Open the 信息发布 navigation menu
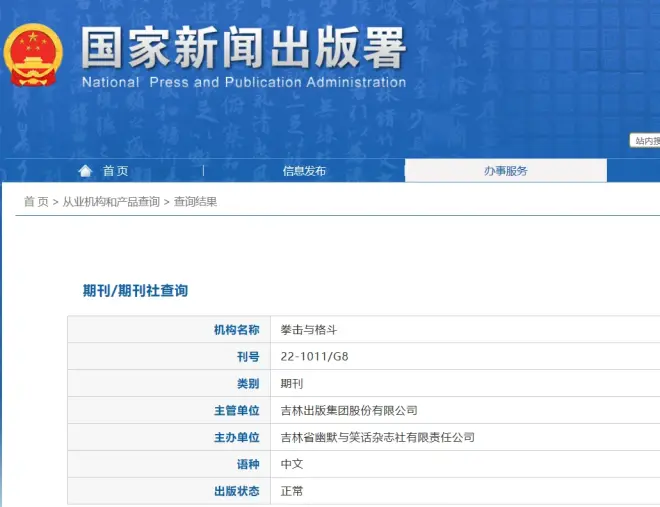Screen dimensions: 660x507 (x=304, y=171)
